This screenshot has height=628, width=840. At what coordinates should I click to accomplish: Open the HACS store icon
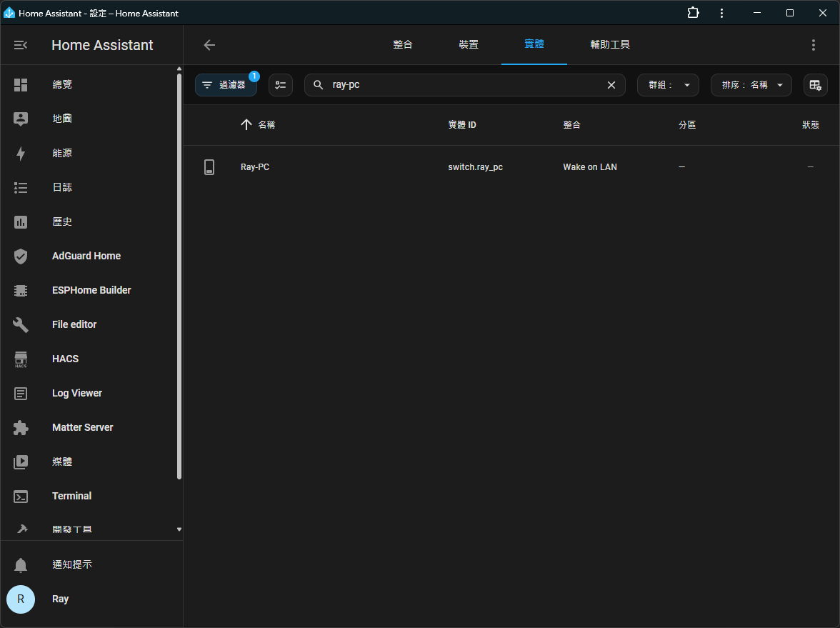point(20,359)
